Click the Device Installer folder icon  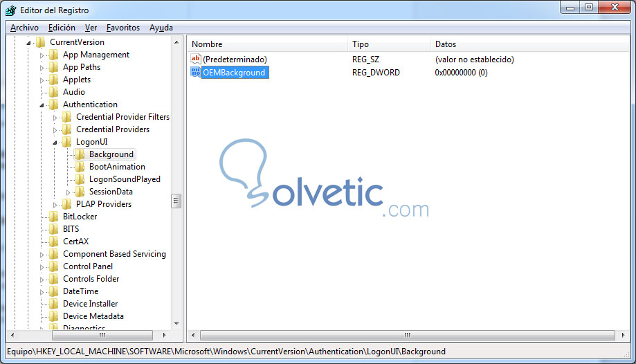coord(53,304)
